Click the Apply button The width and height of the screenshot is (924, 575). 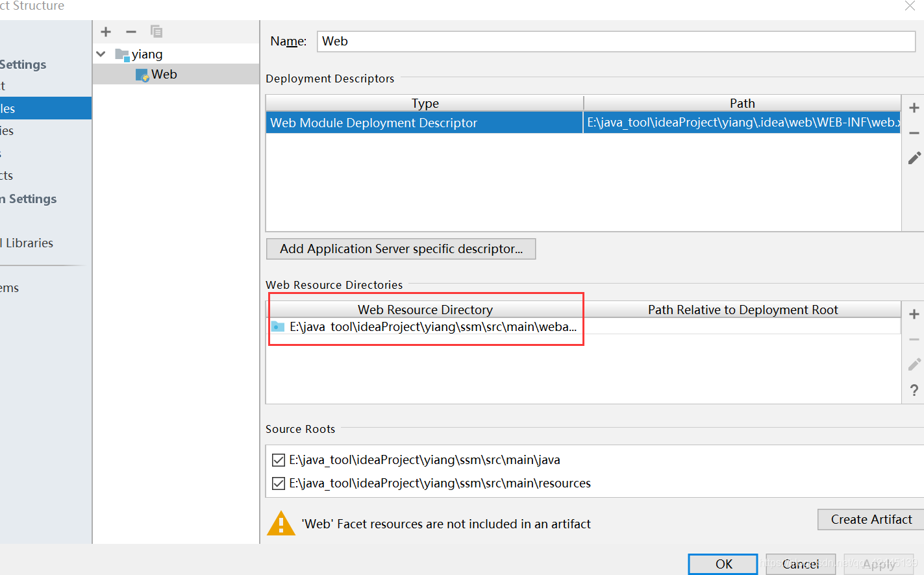879,564
